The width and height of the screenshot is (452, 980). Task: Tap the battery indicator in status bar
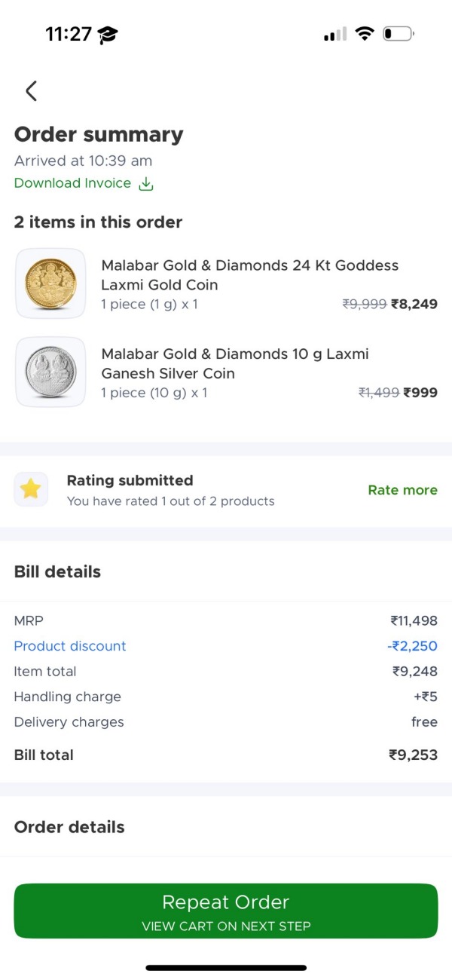[398, 33]
